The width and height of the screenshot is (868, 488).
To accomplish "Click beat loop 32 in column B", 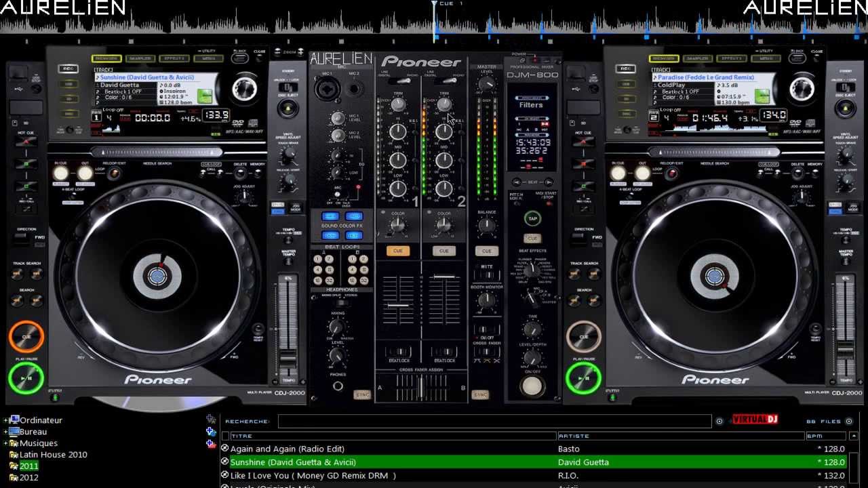I will [363, 280].
